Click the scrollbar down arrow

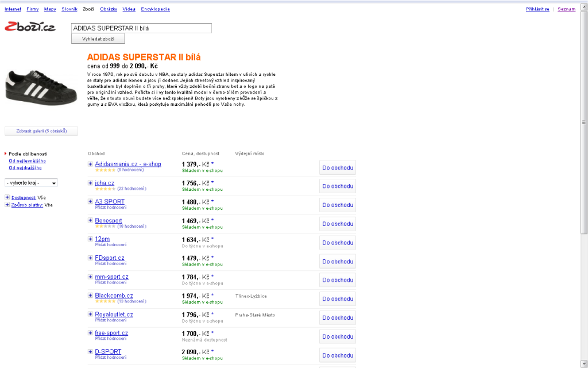tap(584, 364)
